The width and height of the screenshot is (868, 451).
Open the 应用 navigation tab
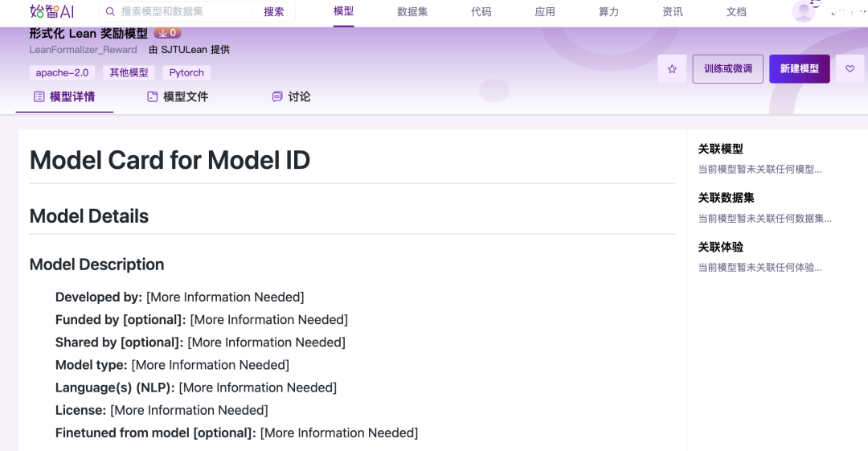tap(545, 11)
